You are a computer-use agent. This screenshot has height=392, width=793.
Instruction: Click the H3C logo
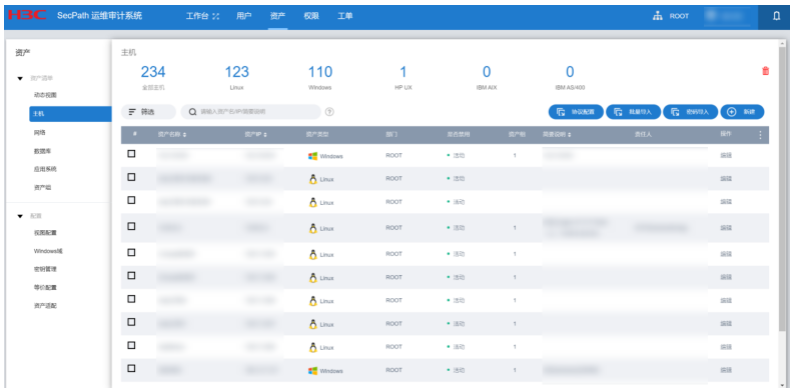[27, 15]
